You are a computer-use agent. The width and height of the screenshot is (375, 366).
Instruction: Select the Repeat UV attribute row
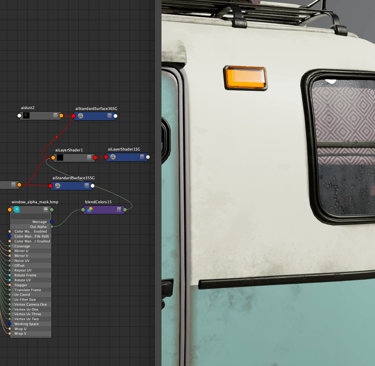click(x=30, y=270)
